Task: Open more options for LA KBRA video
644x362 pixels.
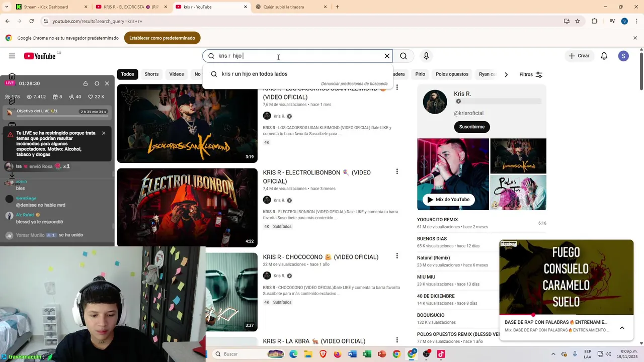Action: 397,340
